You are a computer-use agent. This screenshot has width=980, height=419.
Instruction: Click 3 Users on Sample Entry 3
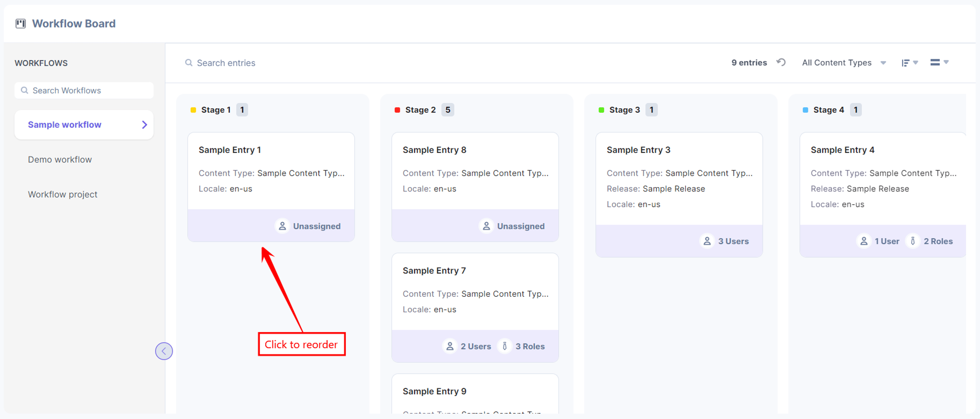(733, 241)
